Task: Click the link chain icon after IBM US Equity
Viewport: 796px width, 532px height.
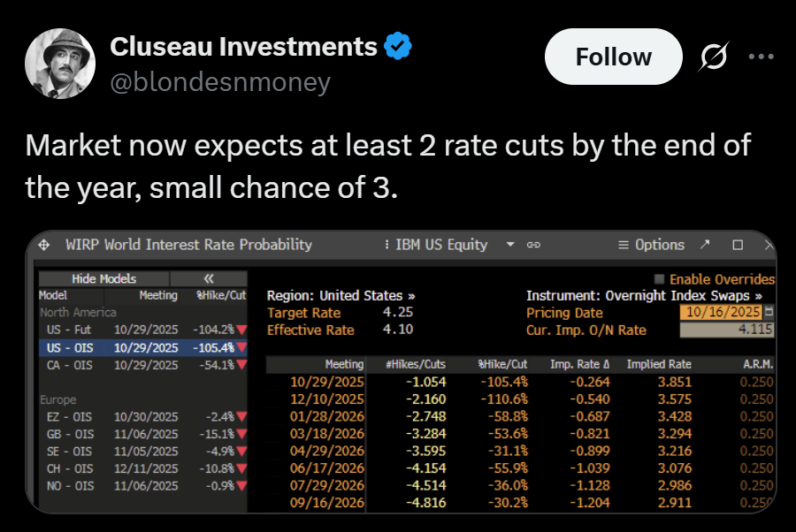Action: [x=533, y=245]
